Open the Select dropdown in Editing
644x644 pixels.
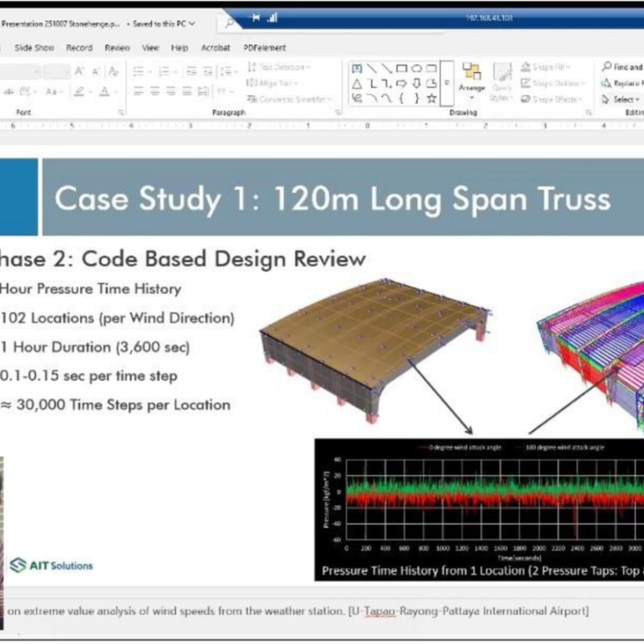(621, 99)
